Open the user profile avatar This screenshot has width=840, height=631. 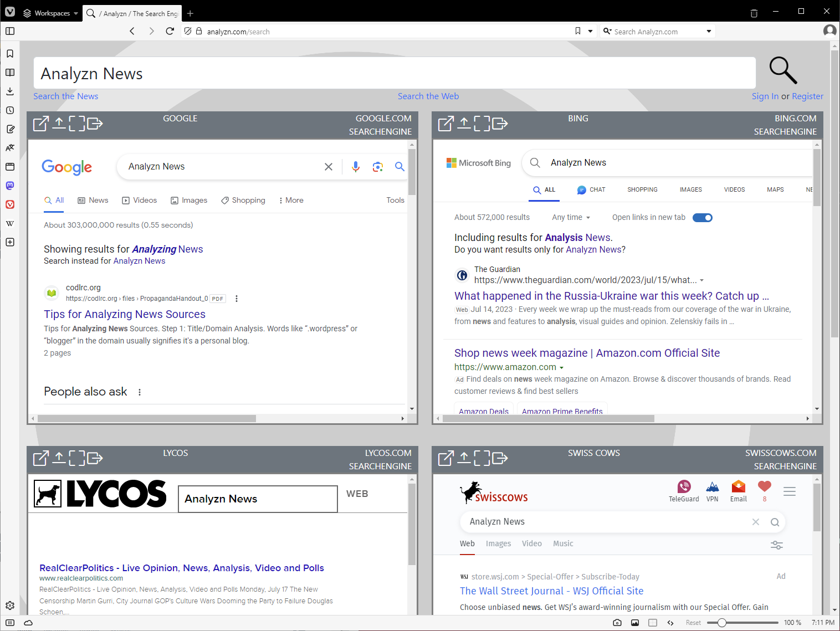tap(829, 30)
